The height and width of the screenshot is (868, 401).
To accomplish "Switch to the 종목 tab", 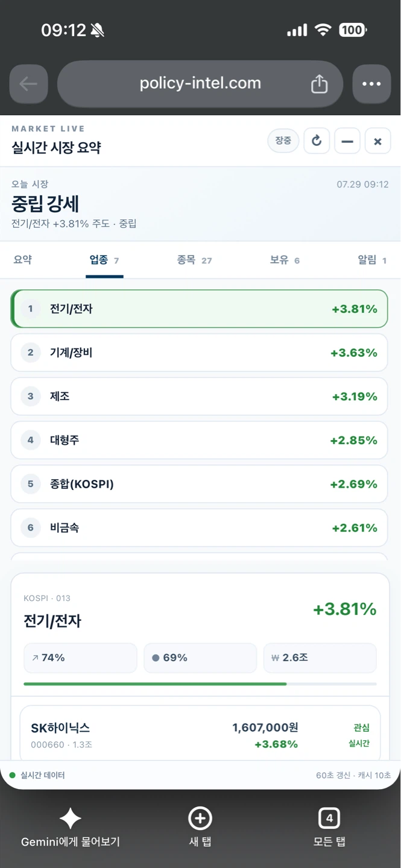I will click(x=194, y=260).
